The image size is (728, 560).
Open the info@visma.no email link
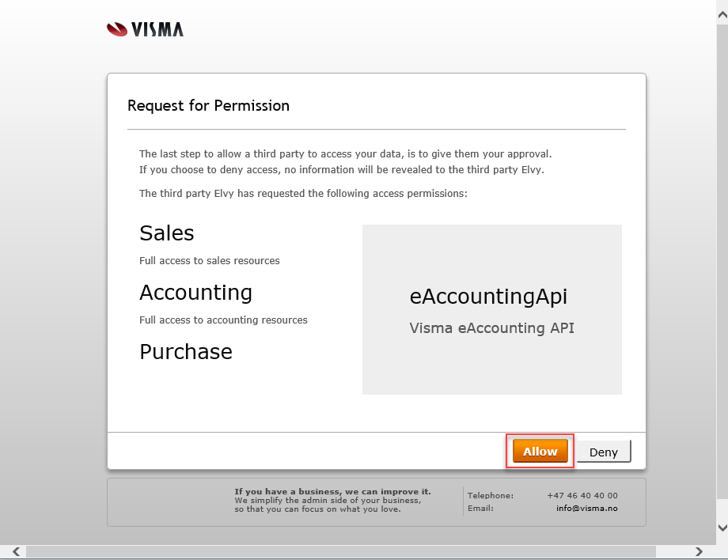[587, 508]
